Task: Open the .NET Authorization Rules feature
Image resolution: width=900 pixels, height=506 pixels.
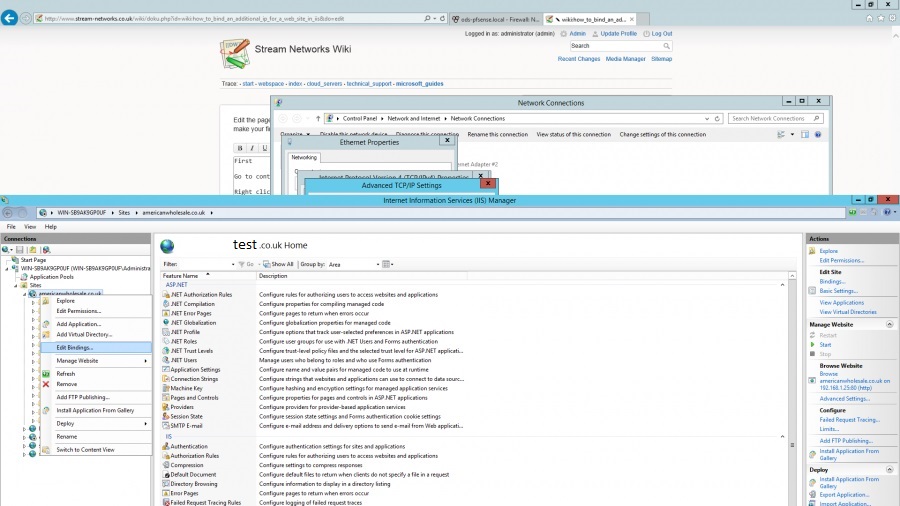Action: point(201,294)
